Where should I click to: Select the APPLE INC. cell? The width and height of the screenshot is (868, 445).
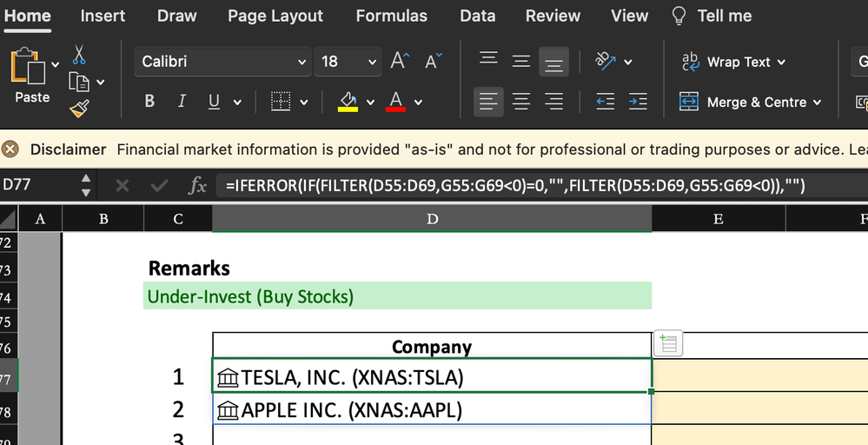click(x=432, y=409)
